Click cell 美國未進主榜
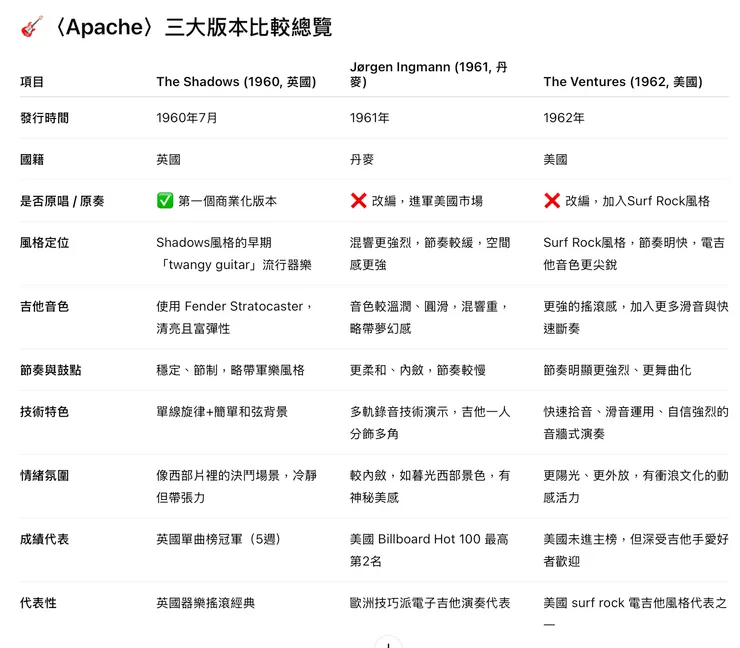The height and width of the screenshot is (648, 740). [636, 550]
